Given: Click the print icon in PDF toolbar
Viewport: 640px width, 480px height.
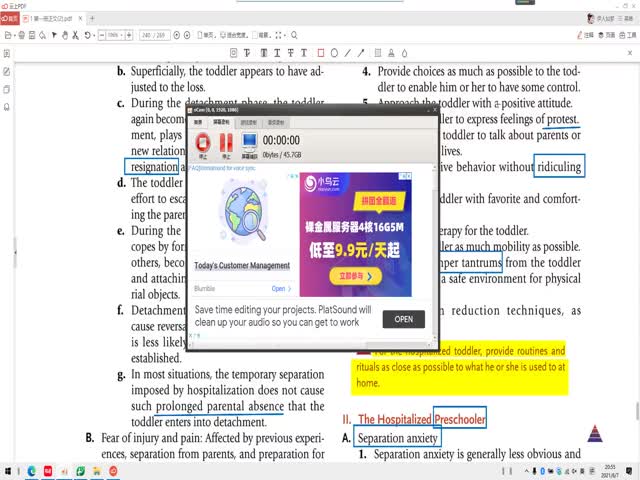Looking at the screenshot, I should [22, 35].
